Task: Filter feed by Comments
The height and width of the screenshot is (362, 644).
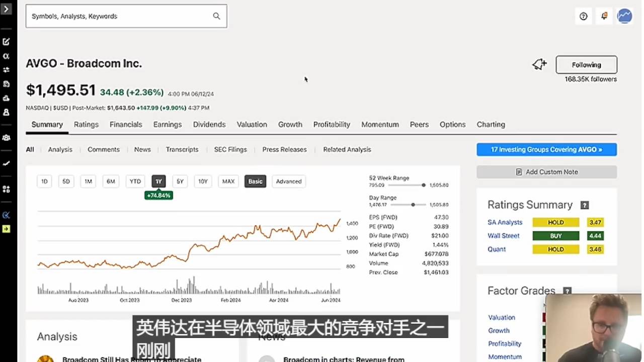Action: [x=104, y=149]
